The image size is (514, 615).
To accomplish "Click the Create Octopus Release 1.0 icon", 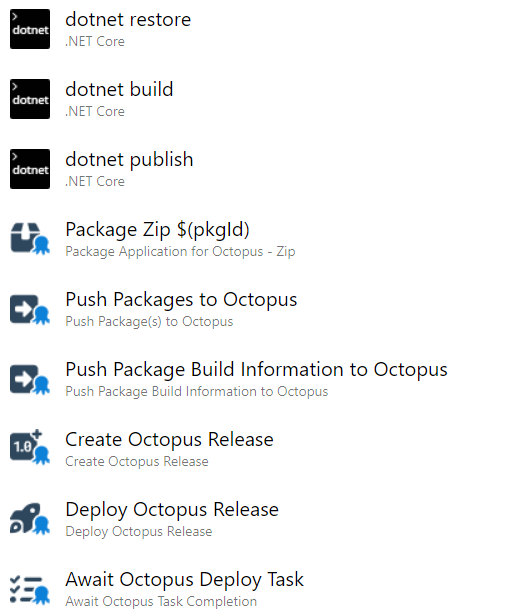I will pyautogui.click(x=30, y=447).
